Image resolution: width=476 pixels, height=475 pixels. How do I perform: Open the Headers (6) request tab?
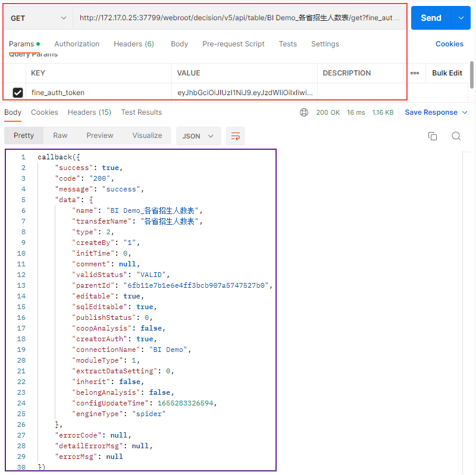tap(134, 44)
